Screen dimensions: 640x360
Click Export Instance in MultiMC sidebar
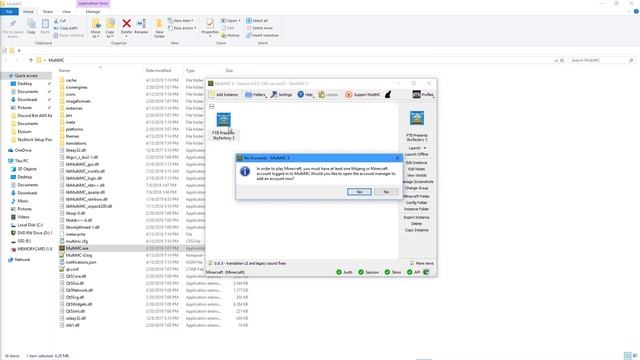coord(416,217)
